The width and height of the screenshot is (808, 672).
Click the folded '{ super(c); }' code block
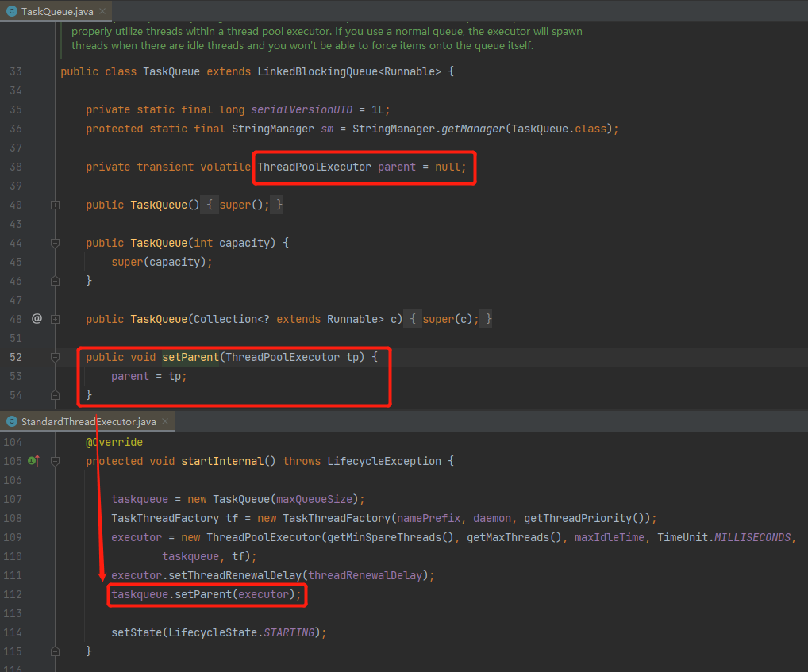[451, 319]
